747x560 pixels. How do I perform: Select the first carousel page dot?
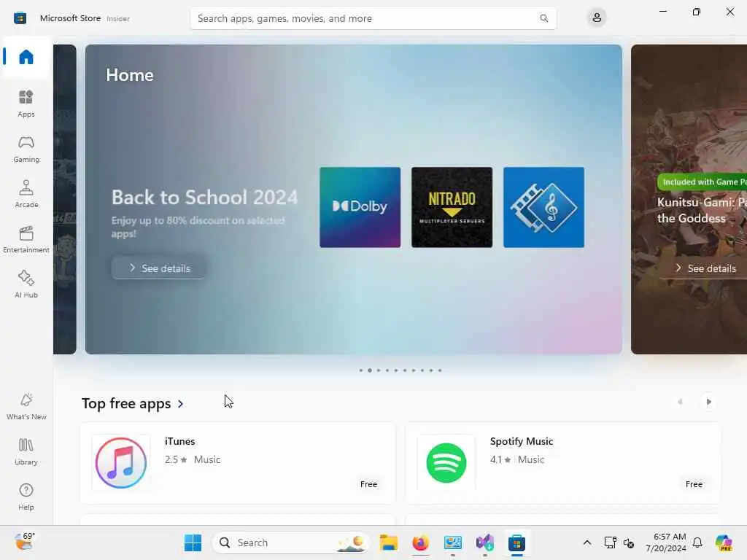tap(360, 370)
